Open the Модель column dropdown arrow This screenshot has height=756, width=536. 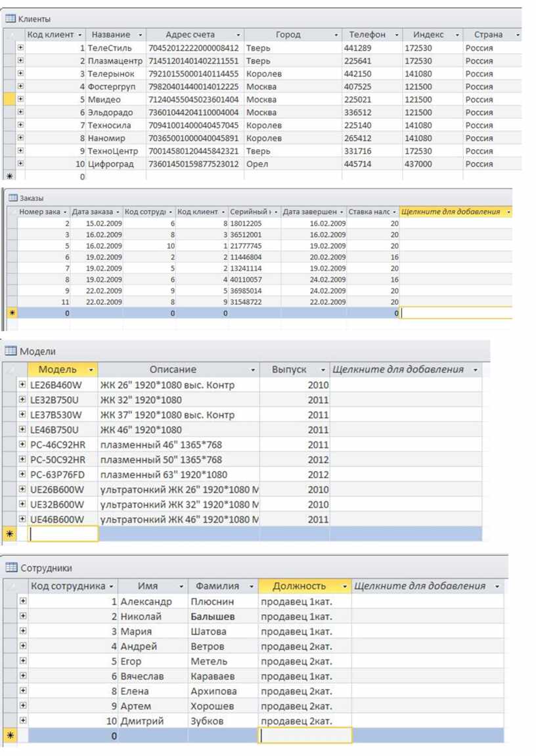pos(91,370)
